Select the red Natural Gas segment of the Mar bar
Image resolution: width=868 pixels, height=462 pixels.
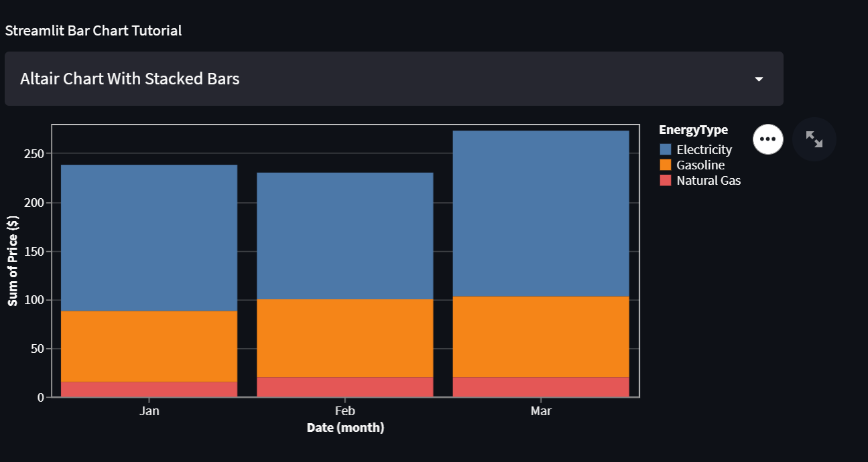(x=541, y=387)
